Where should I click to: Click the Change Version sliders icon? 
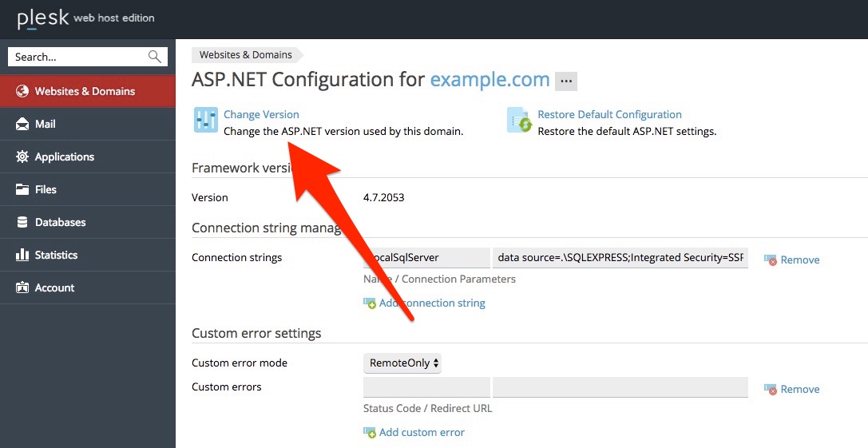206,120
